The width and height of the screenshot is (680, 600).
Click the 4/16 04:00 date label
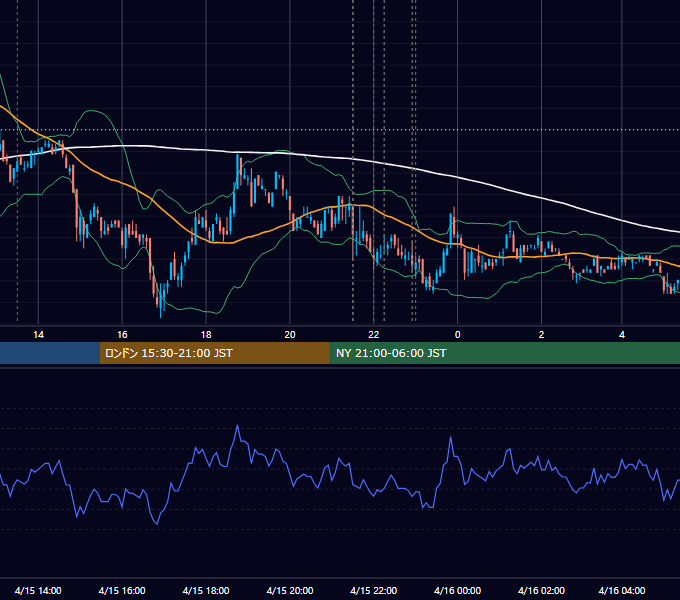[622, 590]
